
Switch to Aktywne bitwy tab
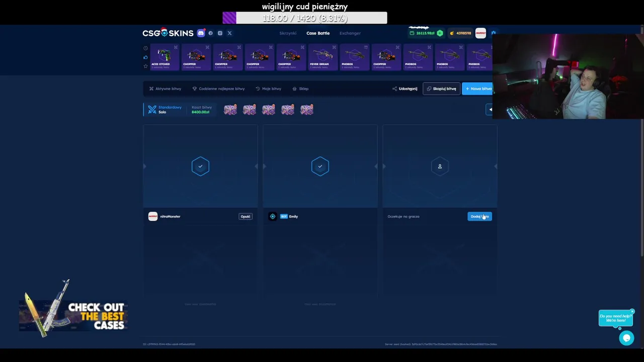tap(165, 88)
